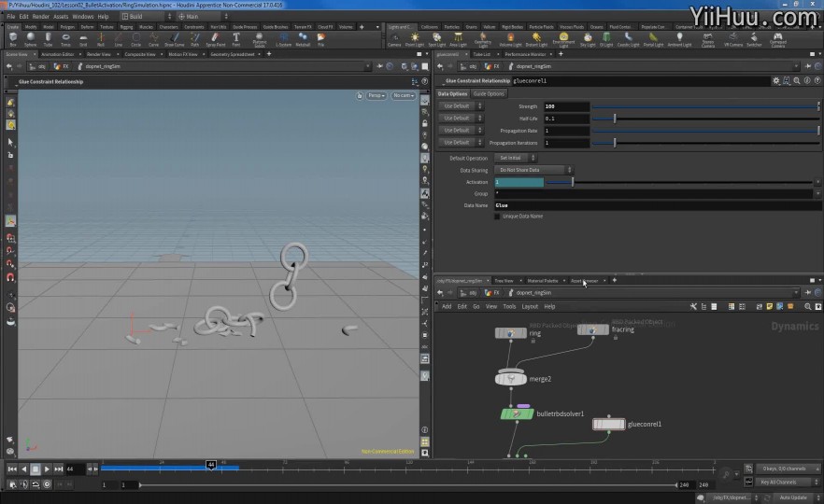Open Propagation Rate Use Default dropdown

coord(461,131)
